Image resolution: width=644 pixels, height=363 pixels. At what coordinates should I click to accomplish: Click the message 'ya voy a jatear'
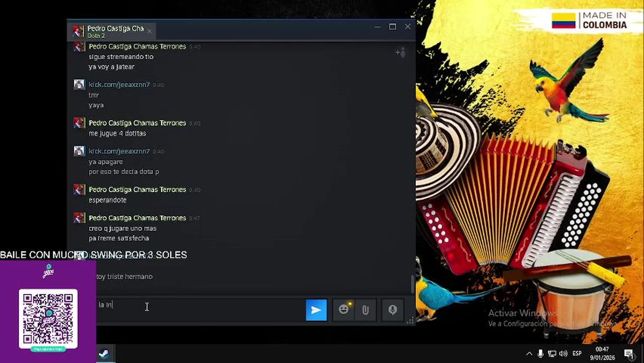111,67
